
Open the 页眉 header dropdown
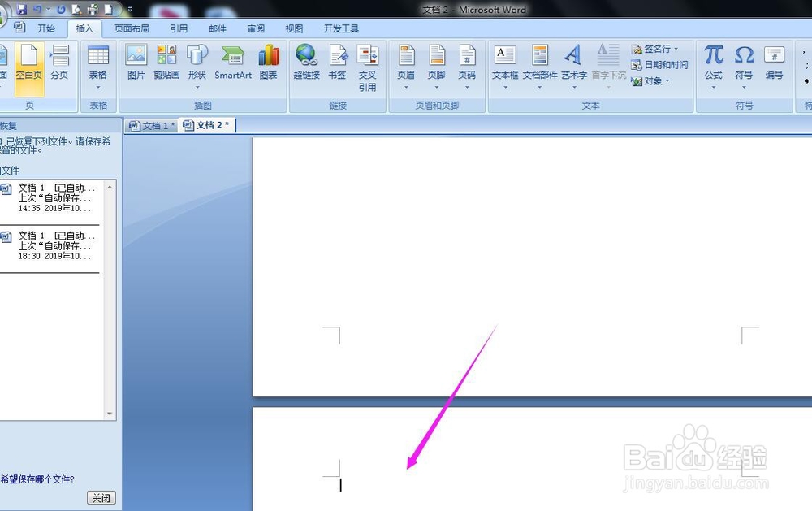tap(406, 67)
